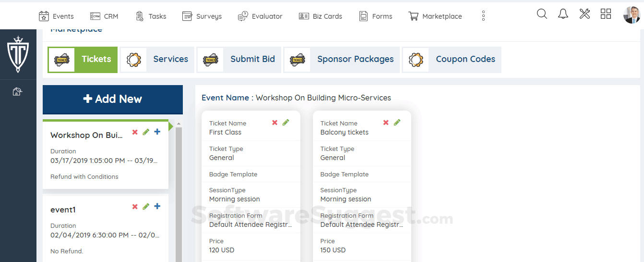
Task: Open user profile avatar menu
Action: (632, 15)
